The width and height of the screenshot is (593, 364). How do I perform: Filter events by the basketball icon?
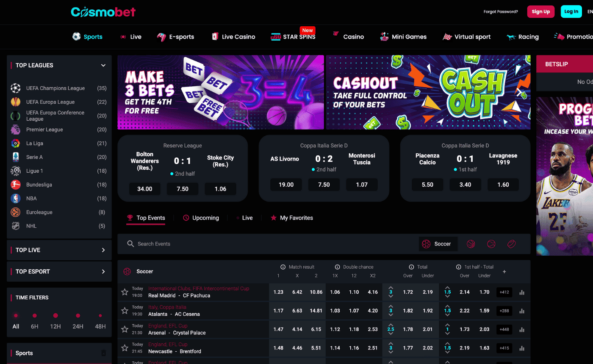click(471, 244)
